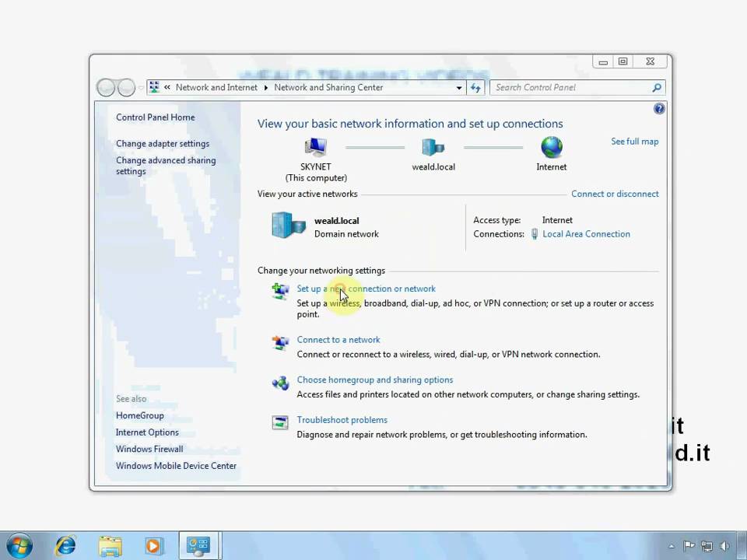The width and height of the screenshot is (747, 560).
Task: Open the recent pages dropdown beside nav buttons
Action: pos(141,88)
